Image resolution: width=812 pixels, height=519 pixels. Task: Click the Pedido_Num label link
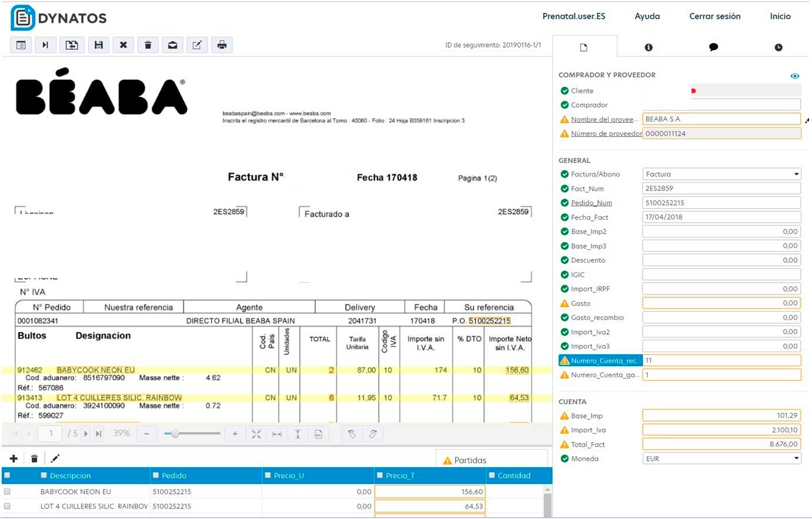[592, 203]
